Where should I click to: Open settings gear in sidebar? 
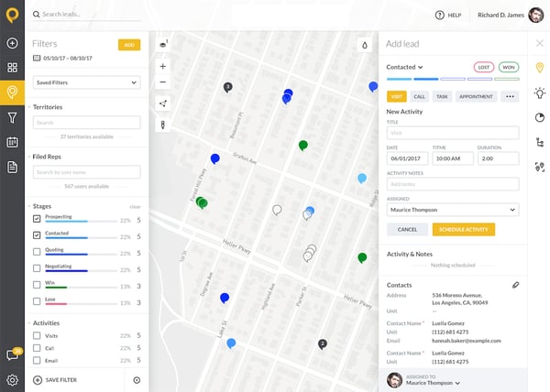12,380
